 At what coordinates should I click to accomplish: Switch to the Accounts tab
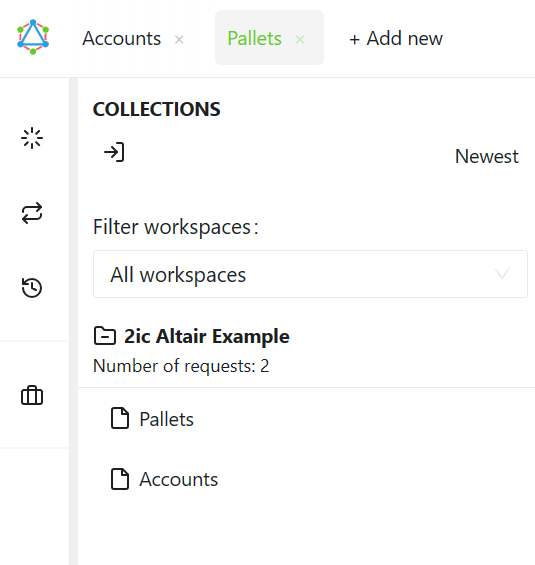[x=121, y=38]
